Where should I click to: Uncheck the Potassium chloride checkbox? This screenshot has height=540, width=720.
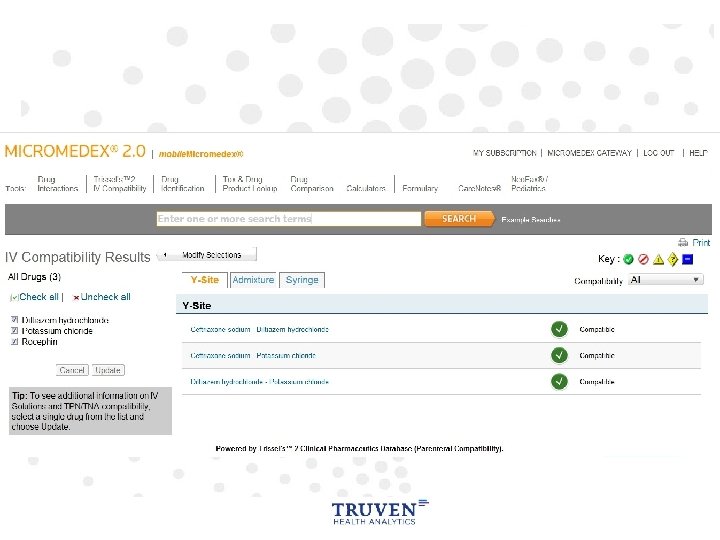[x=15, y=331]
